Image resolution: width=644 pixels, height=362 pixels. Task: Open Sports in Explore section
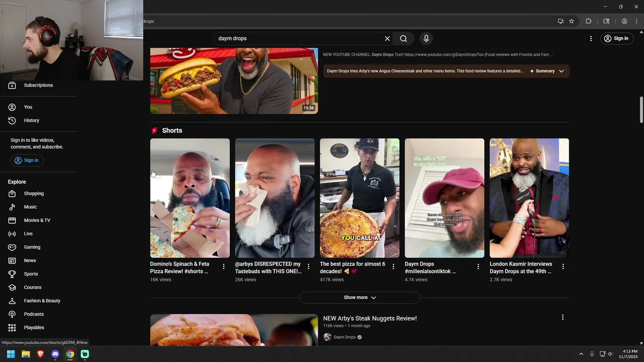(38, 274)
